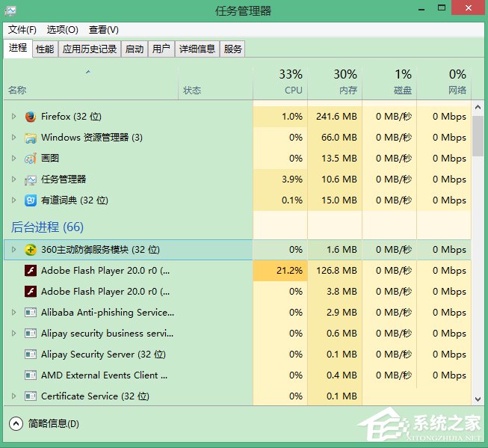Expand the 画图 process entry
Screen dimensions: 488x448
pyautogui.click(x=13, y=159)
